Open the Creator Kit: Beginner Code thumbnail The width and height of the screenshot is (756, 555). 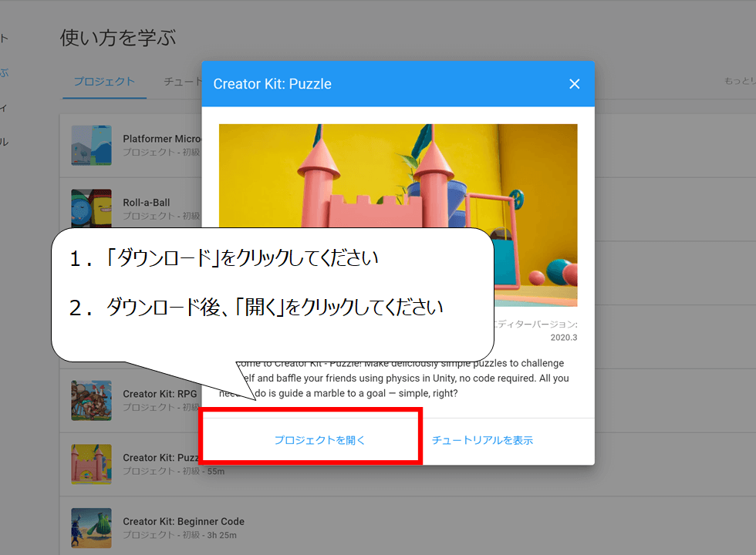coord(92,528)
